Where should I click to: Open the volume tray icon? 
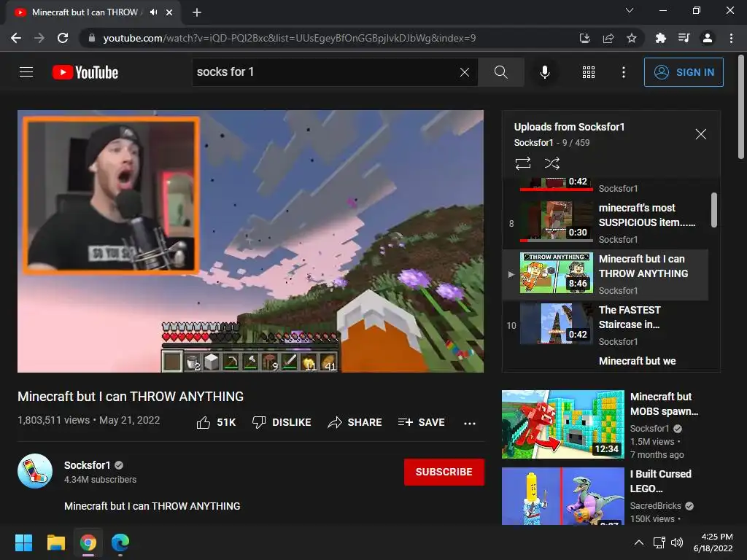[x=676, y=542]
